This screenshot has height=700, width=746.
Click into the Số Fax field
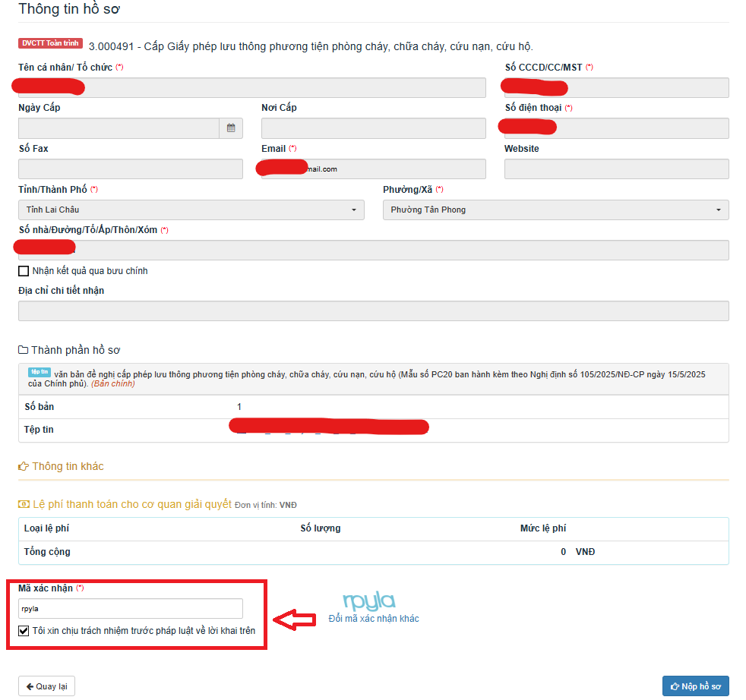coord(131,169)
